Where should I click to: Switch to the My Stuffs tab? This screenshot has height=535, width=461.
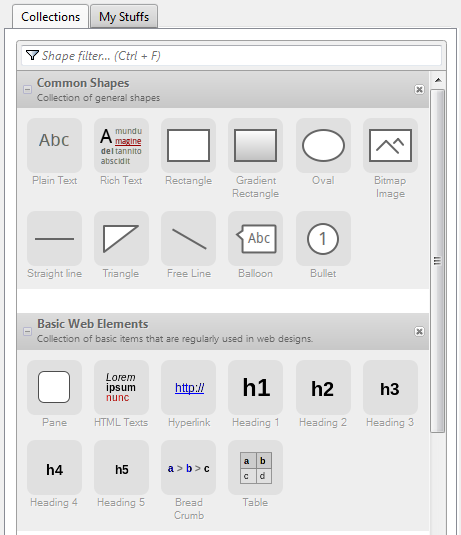pos(124,16)
